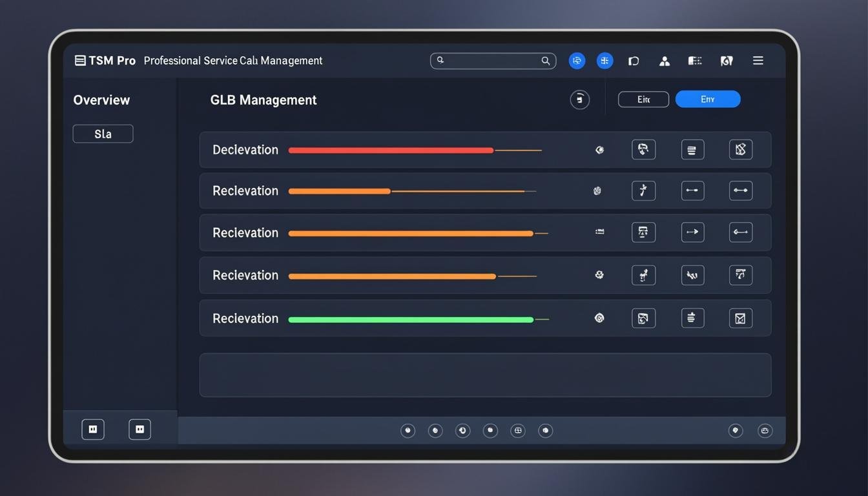Click the Sla button in sidebar
Image resolution: width=868 pixels, height=496 pixels.
(103, 134)
